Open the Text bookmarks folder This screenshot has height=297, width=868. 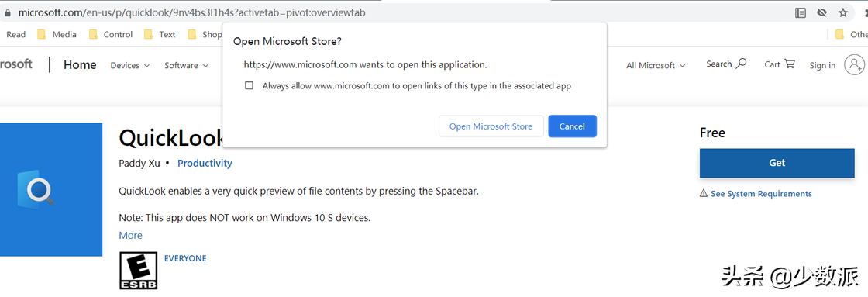(x=160, y=34)
